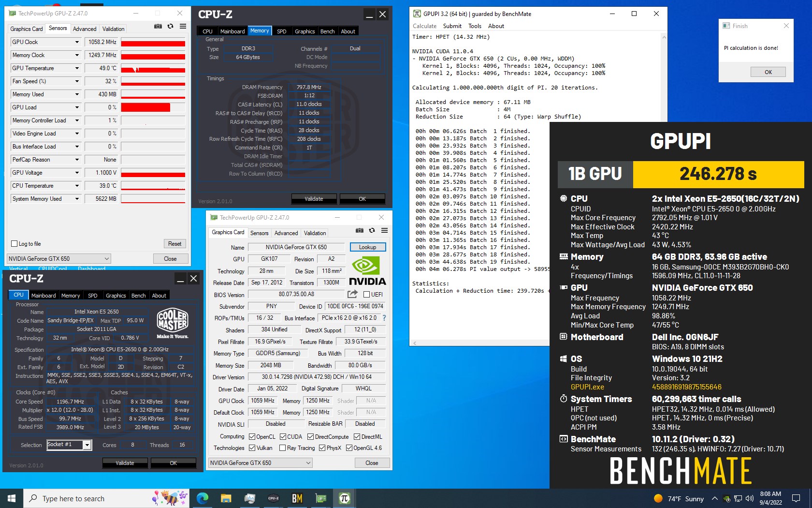Open File Explorer from taskbar
Viewport: 812px width, 508px height.
tap(226, 498)
